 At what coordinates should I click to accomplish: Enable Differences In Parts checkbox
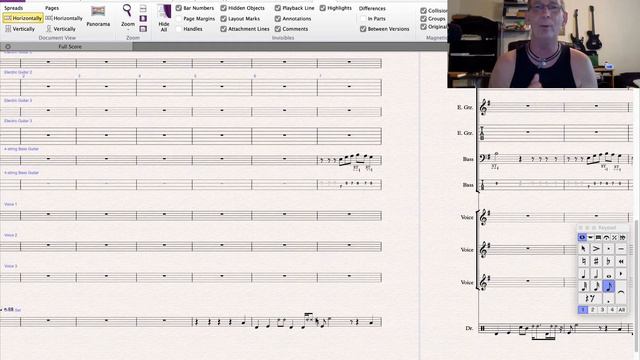[363, 18]
